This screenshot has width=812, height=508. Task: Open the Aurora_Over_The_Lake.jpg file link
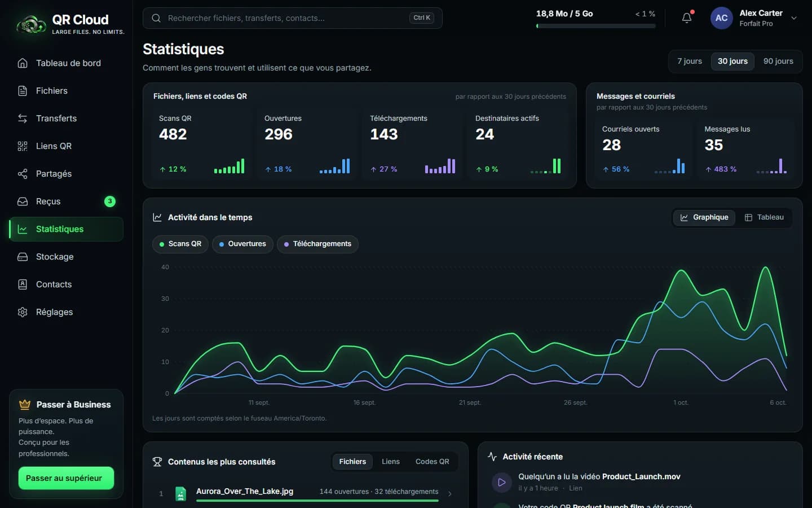pyautogui.click(x=245, y=491)
